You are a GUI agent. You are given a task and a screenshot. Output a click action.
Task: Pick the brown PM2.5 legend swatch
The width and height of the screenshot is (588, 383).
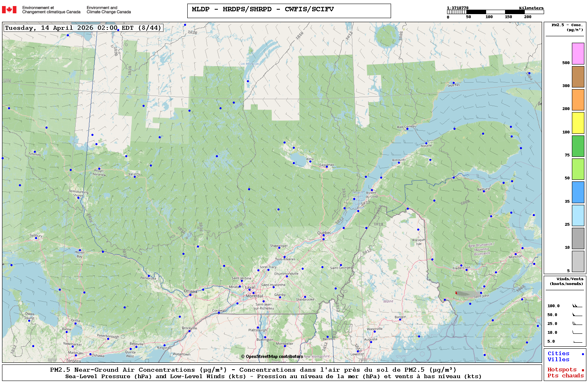point(578,77)
